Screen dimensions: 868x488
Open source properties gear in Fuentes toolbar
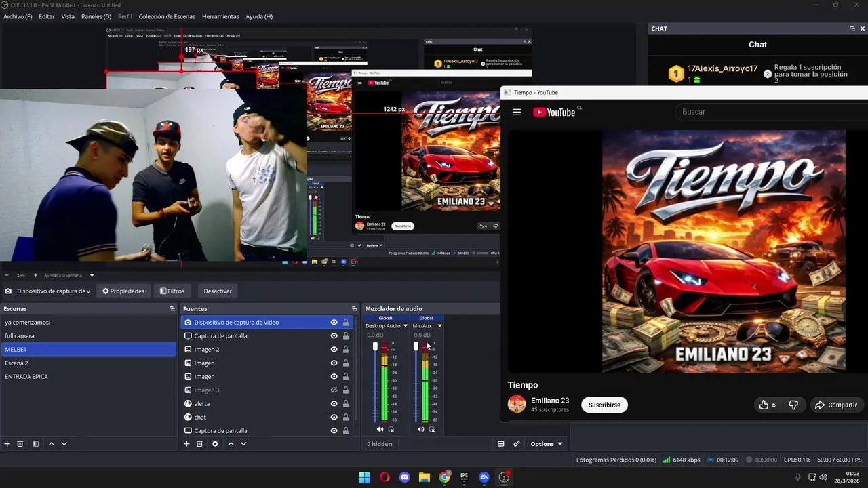click(215, 444)
